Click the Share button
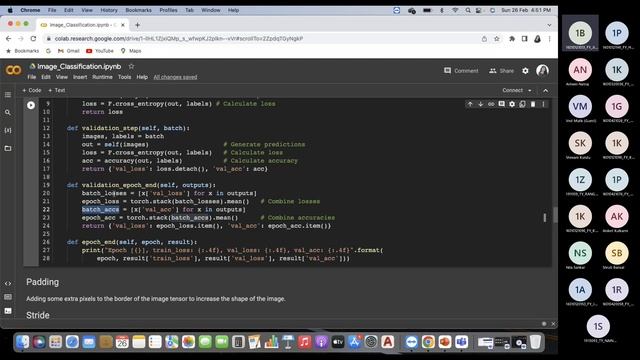Image resolution: width=640 pixels, height=360 pixels. click(502, 71)
